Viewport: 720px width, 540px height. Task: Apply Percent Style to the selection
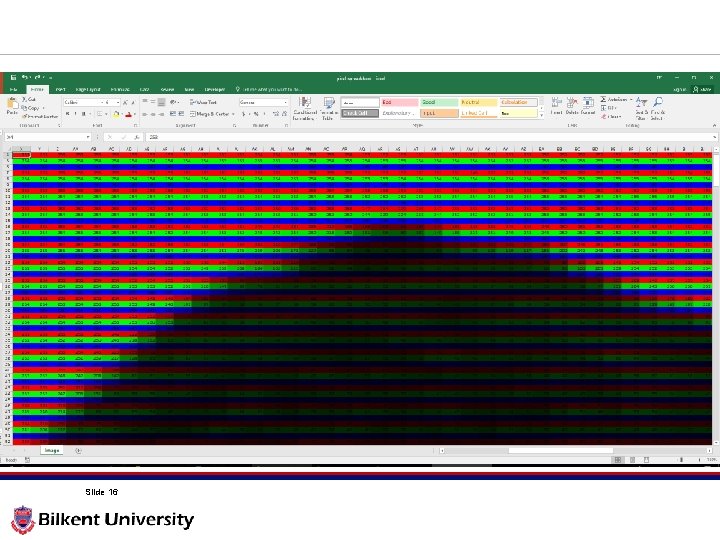(256, 114)
